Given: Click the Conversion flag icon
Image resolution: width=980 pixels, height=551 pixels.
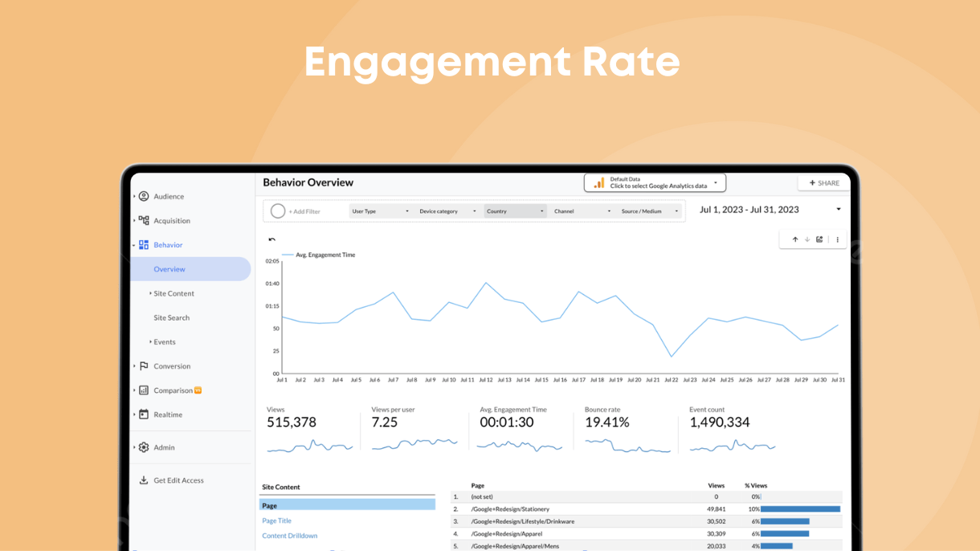Looking at the screenshot, I should tap(144, 366).
